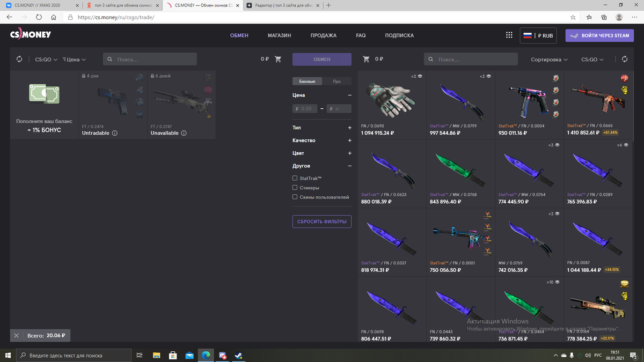Open right CS:GO game dropdown
The height and width of the screenshot is (362, 644).
click(592, 60)
